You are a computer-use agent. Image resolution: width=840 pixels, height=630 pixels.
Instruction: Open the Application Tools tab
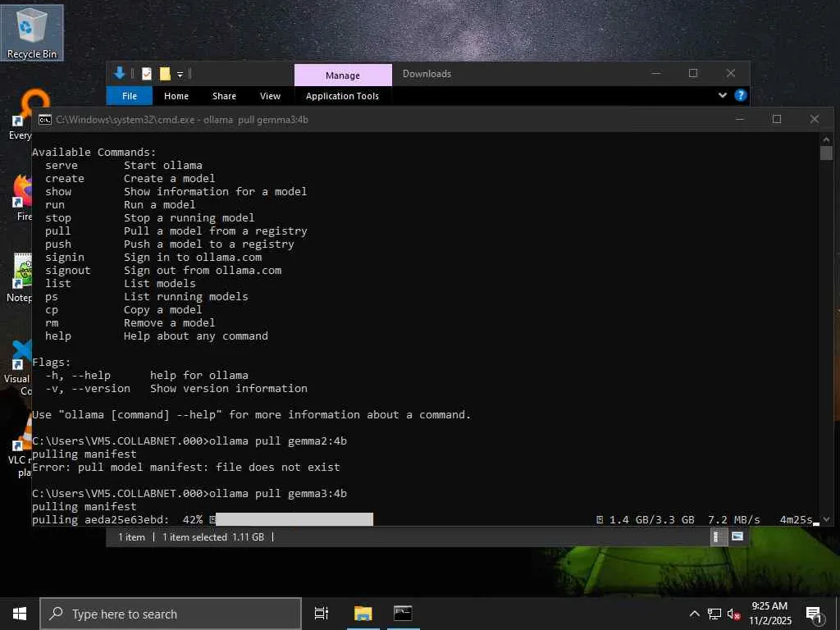click(x=342, y=96)
